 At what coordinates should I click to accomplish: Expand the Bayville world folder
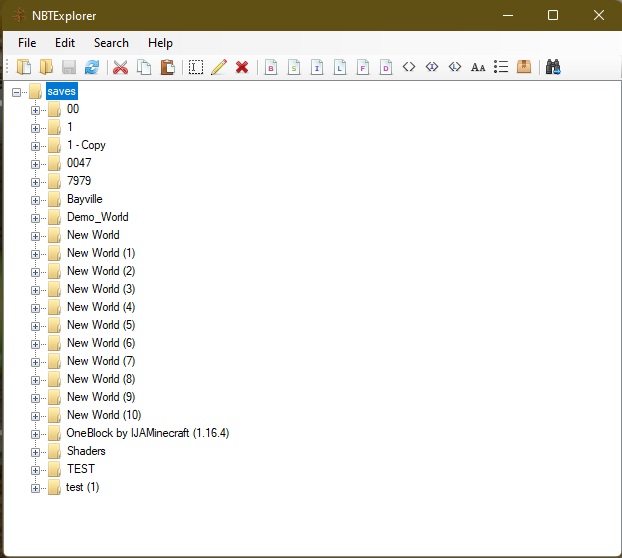tap(35, 199)
